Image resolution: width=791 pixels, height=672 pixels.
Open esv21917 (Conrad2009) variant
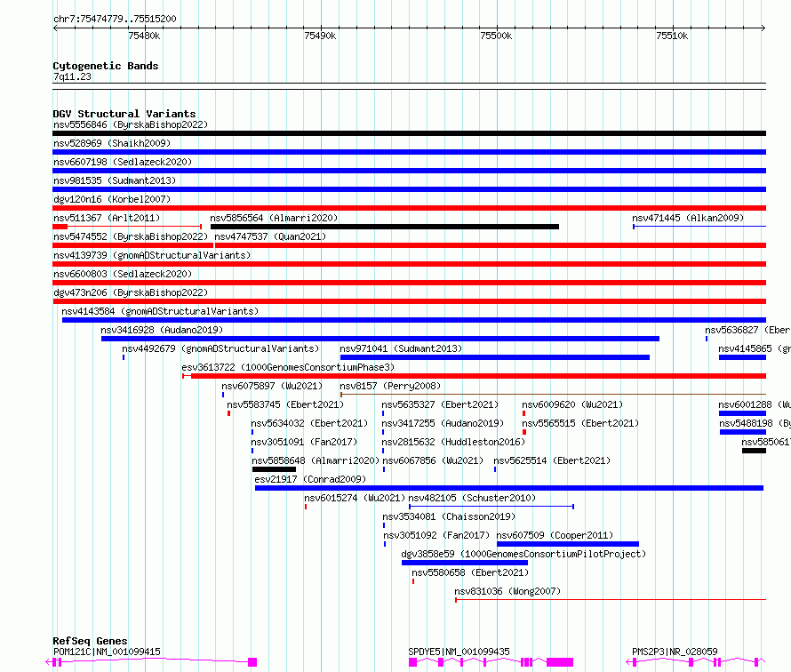[310, 479]
